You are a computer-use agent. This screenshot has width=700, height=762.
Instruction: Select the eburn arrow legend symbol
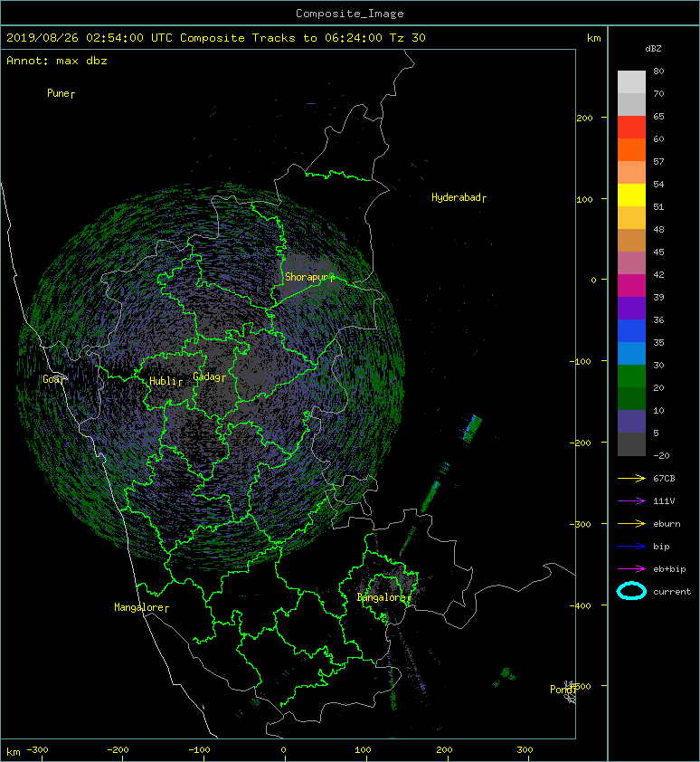[631, 524]
